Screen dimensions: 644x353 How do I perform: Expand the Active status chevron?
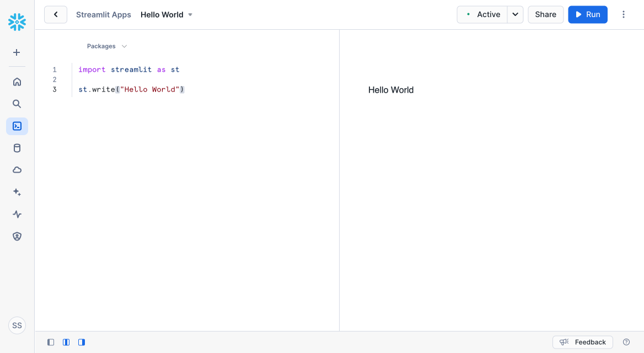515,14
